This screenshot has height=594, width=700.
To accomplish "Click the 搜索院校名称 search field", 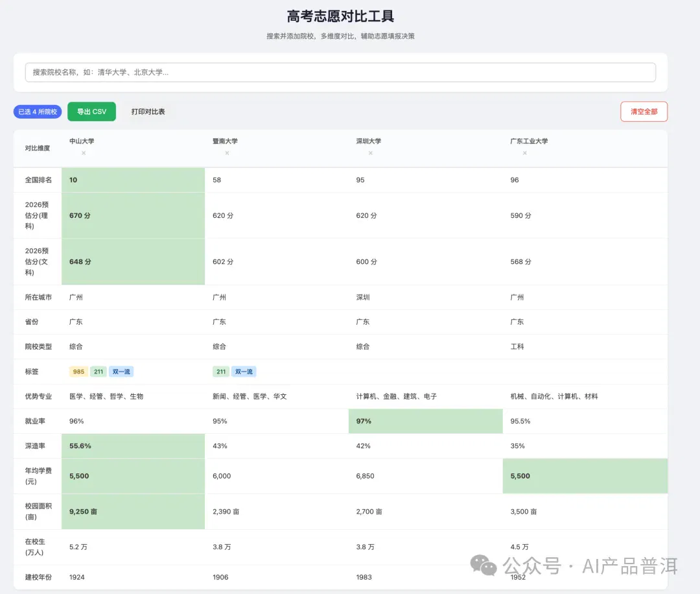I will click(340, 73).
